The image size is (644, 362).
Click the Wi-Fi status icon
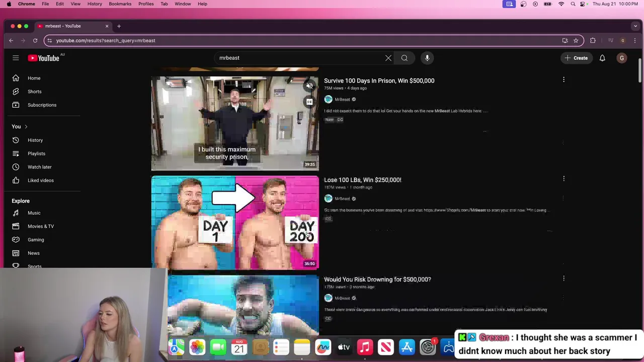[x=561, y=4]
